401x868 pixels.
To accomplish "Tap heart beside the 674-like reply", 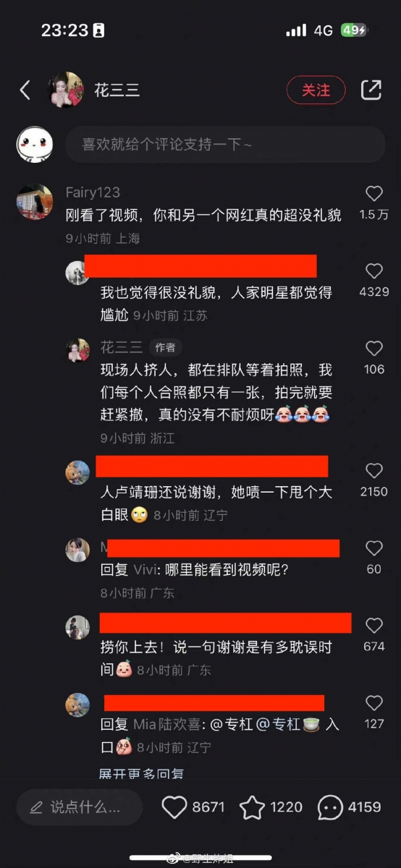I will pyautogui.click(x=374, y=626).
